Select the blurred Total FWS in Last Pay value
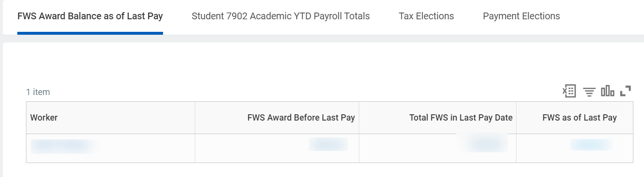Image resolution: width=644 pixels, height=177 pixels. click(x=482, y=143)
